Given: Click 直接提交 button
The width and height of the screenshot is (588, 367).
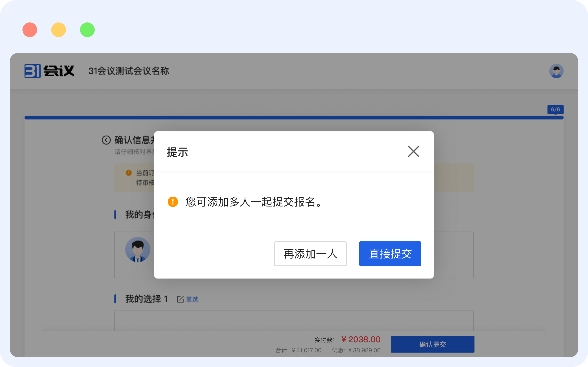Looking at the screenshot, I should [x=390, y=254].
